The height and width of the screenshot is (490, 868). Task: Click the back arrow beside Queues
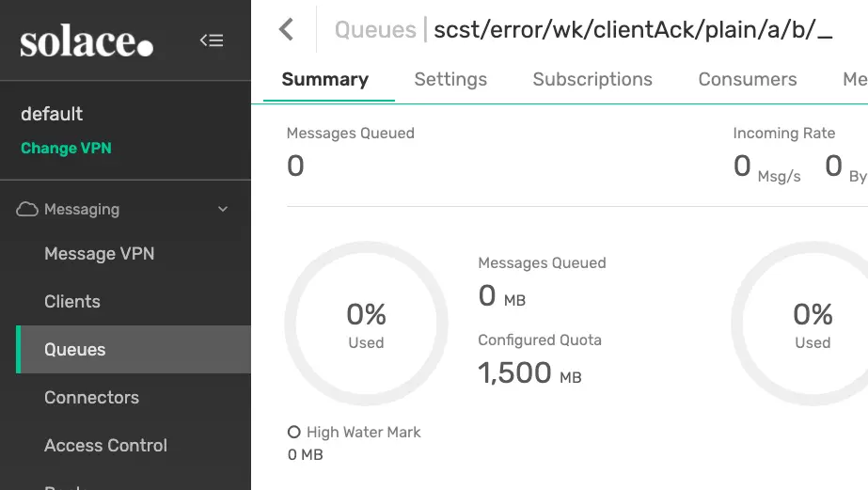tap(287, 29)
